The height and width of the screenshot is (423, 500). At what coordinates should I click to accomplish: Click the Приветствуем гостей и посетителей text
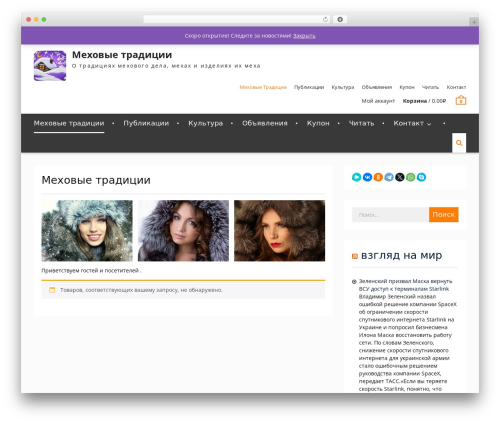(91, 271)
